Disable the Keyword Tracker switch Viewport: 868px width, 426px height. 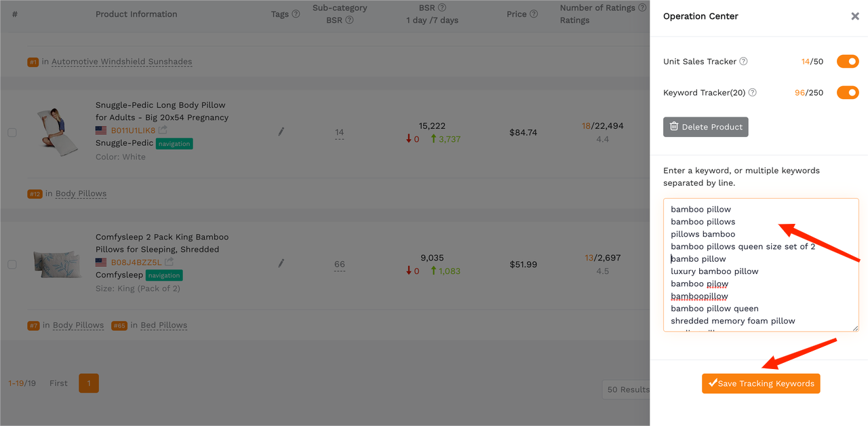click(848, 92)
